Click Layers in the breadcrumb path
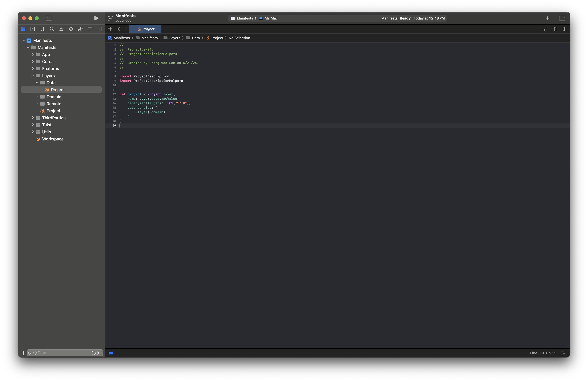The image size is (588, 381). (x=172, y=38)
